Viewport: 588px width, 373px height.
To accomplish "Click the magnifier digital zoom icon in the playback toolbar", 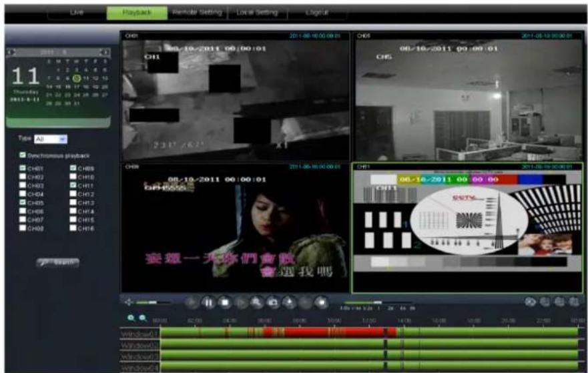I will click(257, 302).
